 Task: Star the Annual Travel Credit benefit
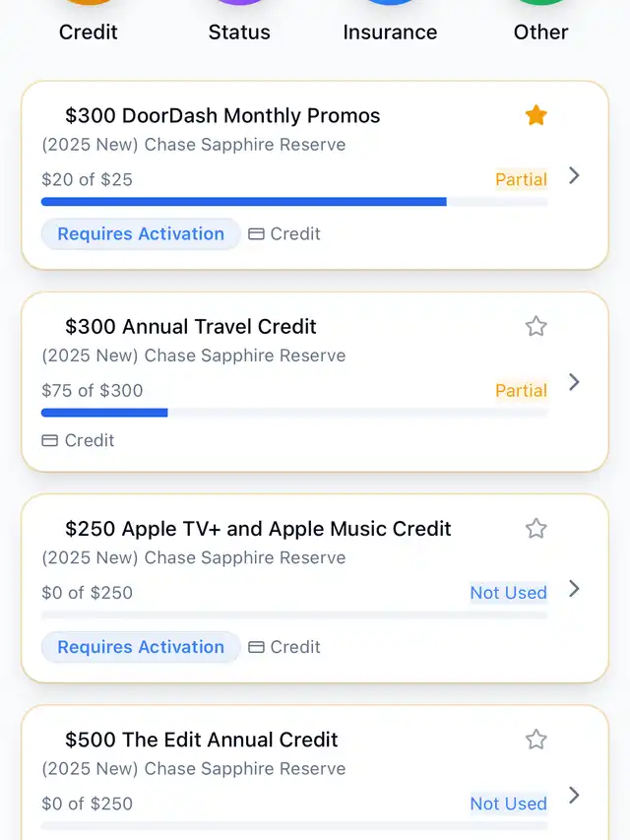point(535,327)
